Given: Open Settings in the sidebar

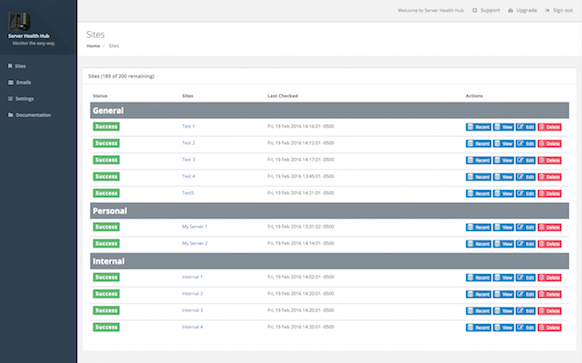Looking at the screenshot, I should click(x=21, y=99).
